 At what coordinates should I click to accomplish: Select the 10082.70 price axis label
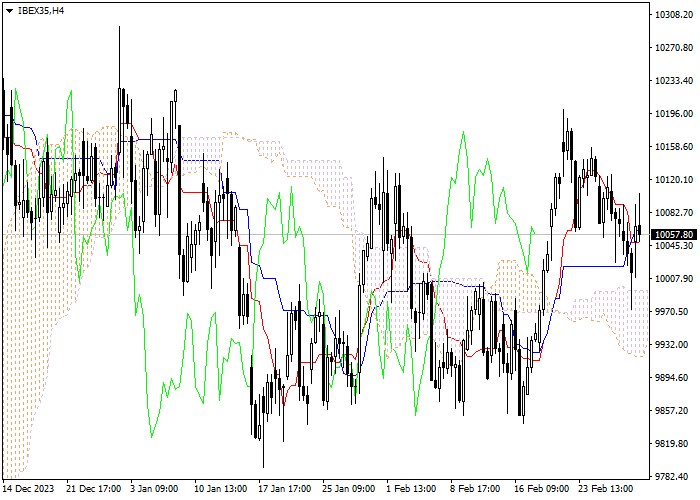[x=674, y=212]
